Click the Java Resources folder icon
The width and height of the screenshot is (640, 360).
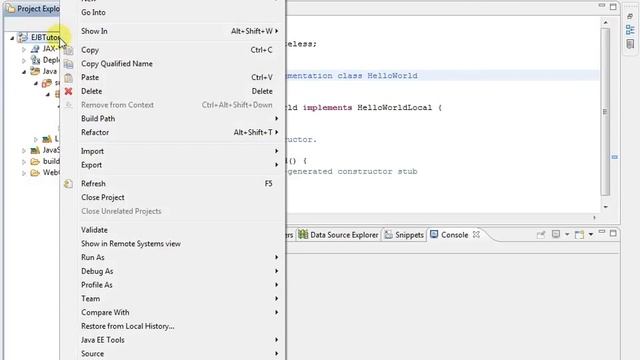click(36, 71)
